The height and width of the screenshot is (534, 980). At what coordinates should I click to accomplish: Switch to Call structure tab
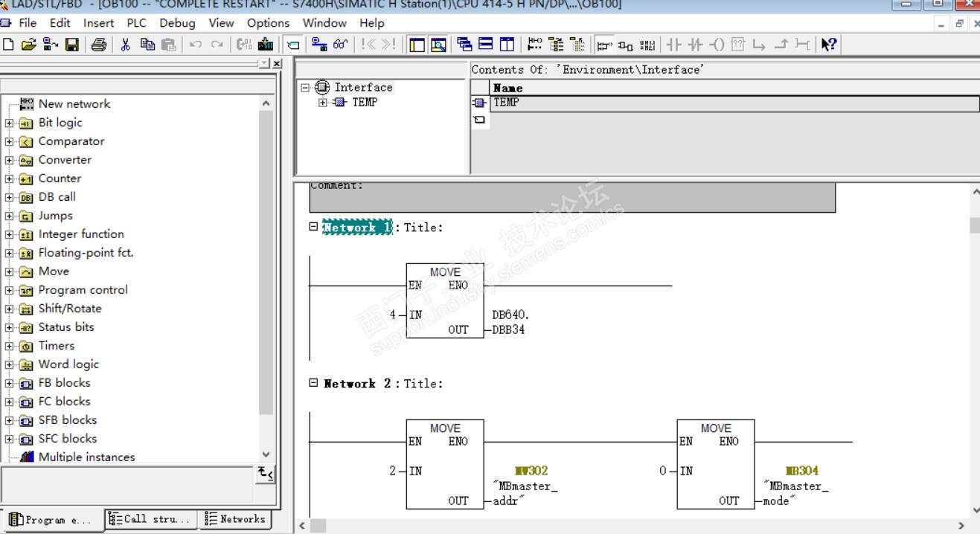click(x=151, y=519)
